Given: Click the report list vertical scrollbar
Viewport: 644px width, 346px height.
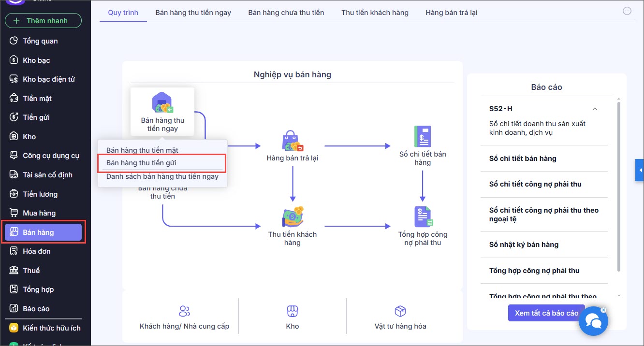Looking at the screenshot, I should (x=618, y=186).
